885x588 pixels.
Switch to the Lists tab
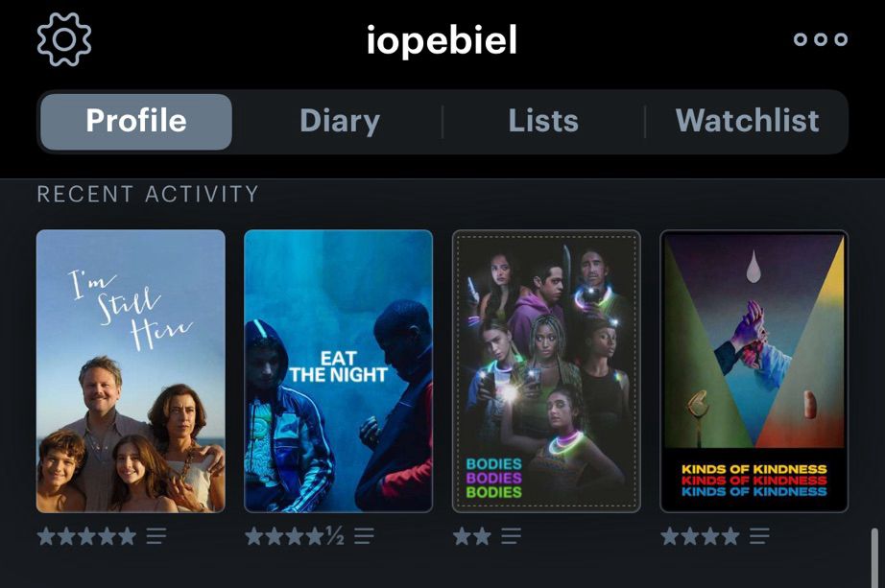[x=543, y=121]
